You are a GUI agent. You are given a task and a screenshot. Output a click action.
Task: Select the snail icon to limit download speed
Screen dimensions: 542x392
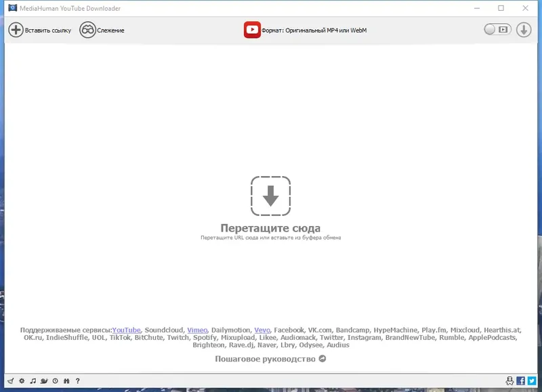(43, 381)
